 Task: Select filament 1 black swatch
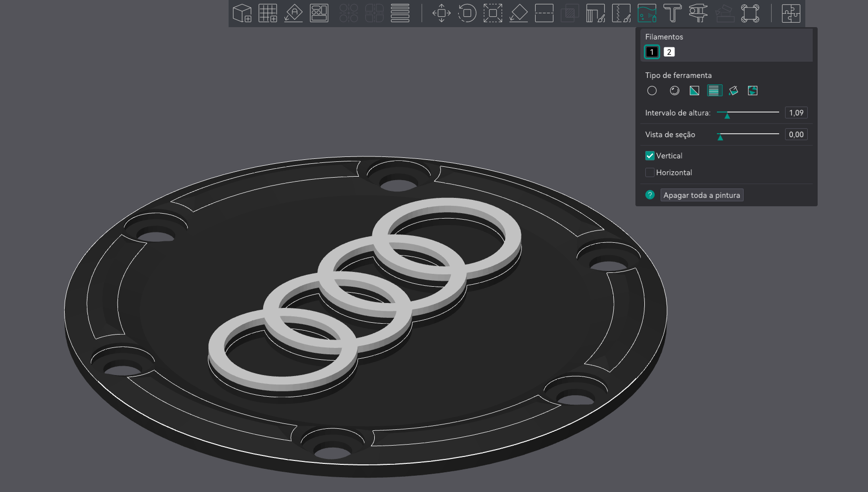(x=652, y=52)
